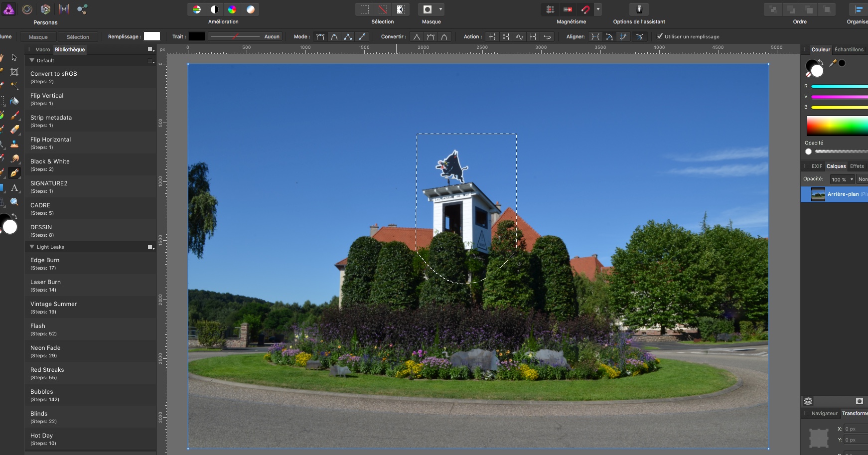868x455 pixels.
Task: Select the Flood Fill bucket tool
Action: pos(14,101)
